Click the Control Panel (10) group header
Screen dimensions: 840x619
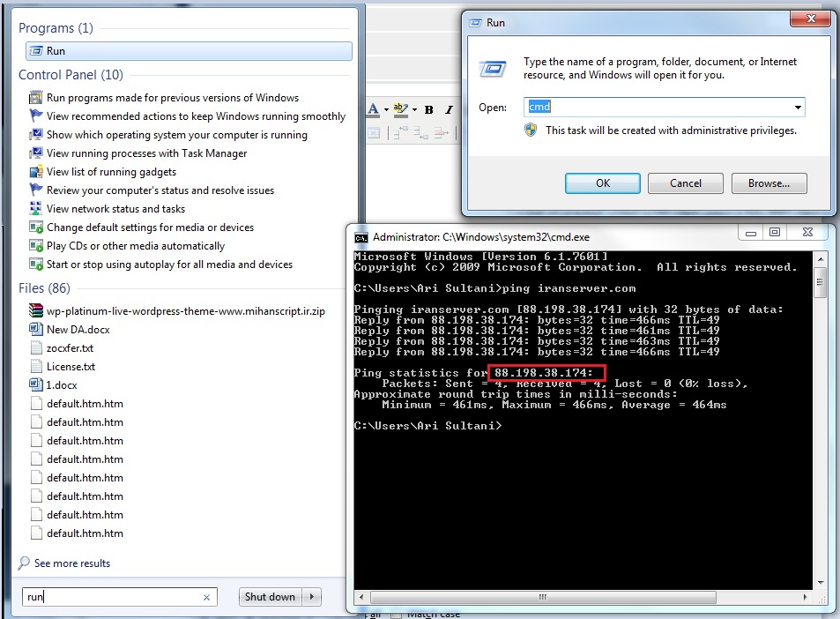71,74
